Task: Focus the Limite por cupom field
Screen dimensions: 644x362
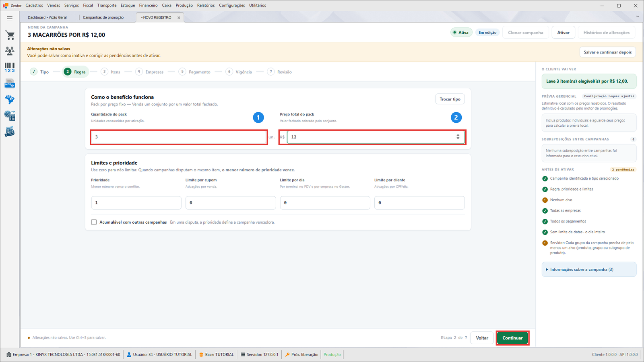Action: (x=231, y=203)
